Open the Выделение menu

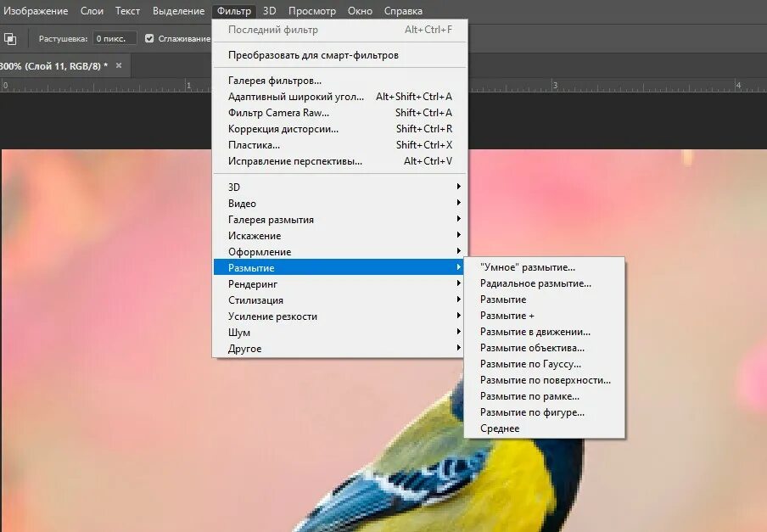click(x=178, y=11)
